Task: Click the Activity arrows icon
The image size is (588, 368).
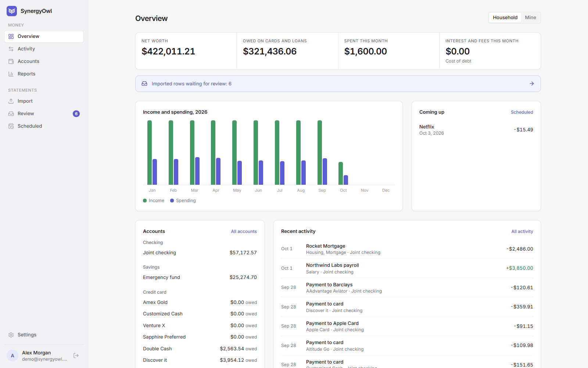Action: (x=11, y=49)
